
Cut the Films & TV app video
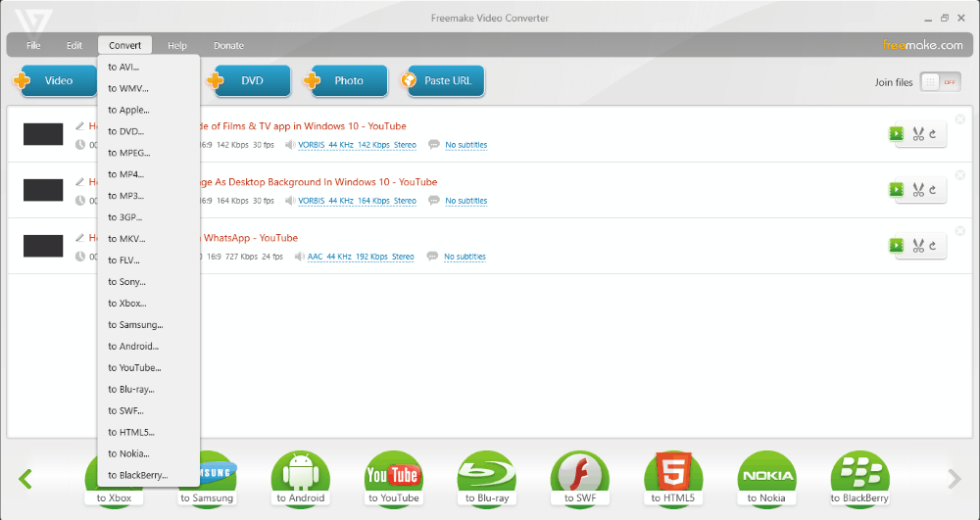point(917,134)
